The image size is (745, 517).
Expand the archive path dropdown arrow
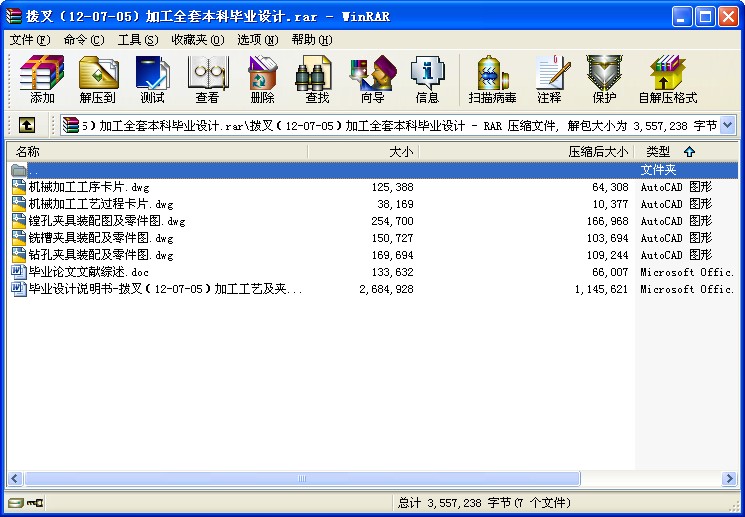pos(727,125)
